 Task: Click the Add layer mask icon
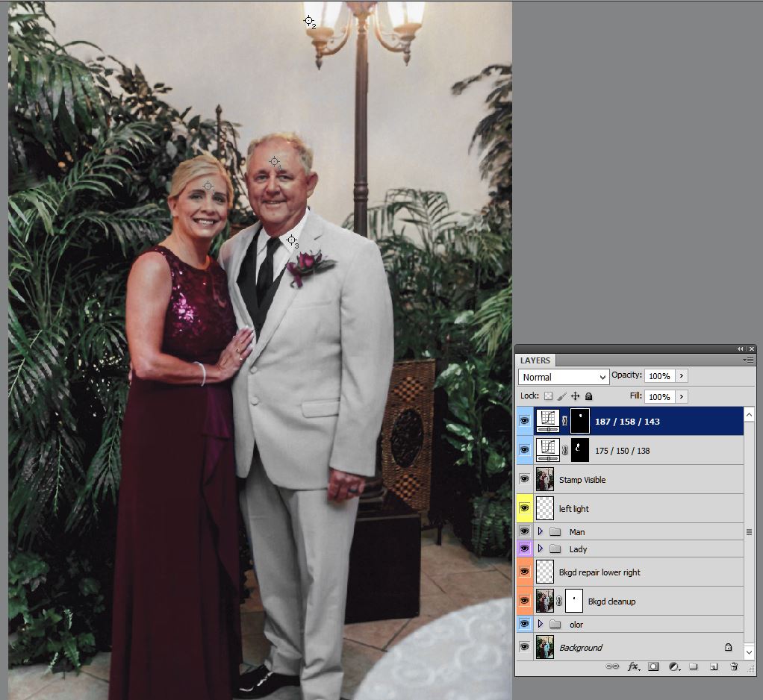click(x=653, y=666)
